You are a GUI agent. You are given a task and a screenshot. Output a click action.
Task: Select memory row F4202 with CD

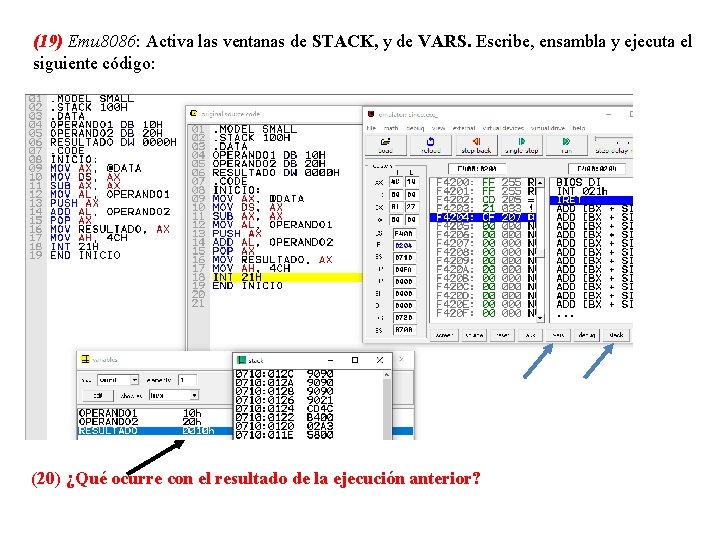(x=483, y=200)
